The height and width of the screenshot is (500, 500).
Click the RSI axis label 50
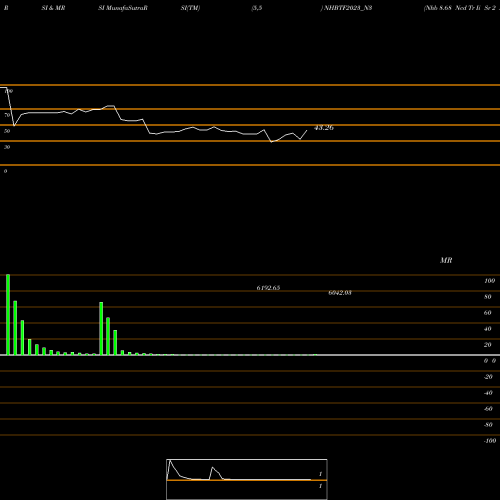pos(7,131)
